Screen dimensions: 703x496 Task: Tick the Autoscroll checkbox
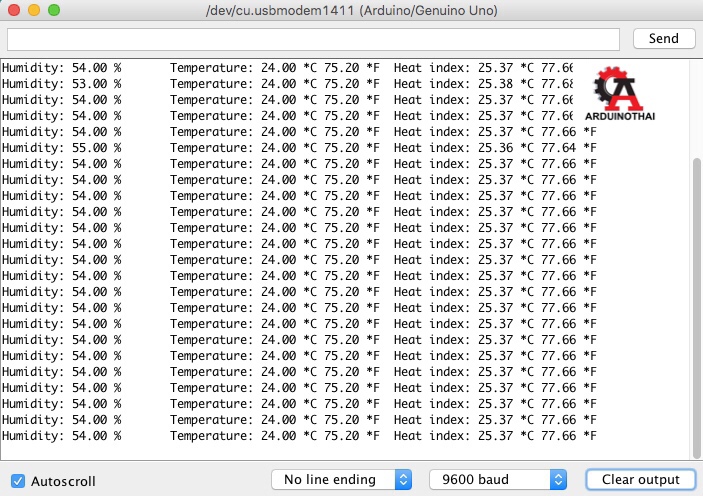coord(18,480)
